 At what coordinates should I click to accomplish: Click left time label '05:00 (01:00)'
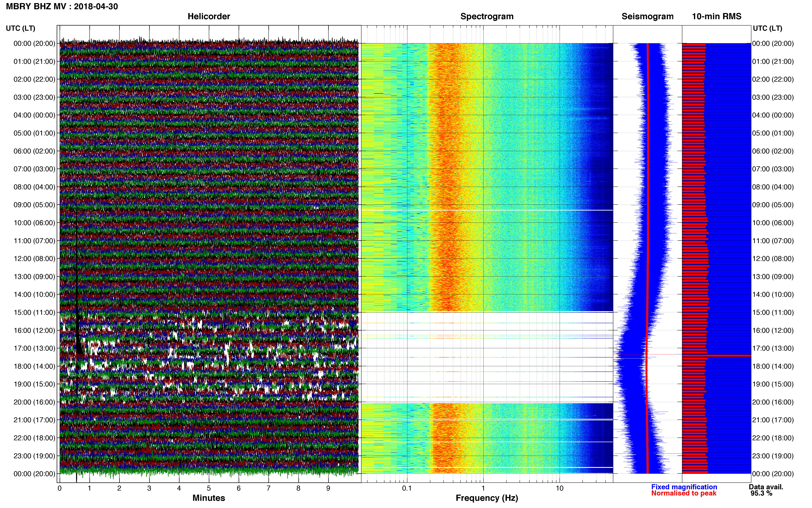point(34,133)
